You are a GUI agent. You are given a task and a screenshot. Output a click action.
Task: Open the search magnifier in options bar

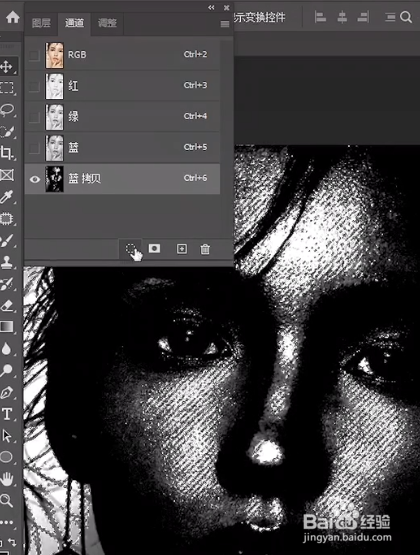406,17
